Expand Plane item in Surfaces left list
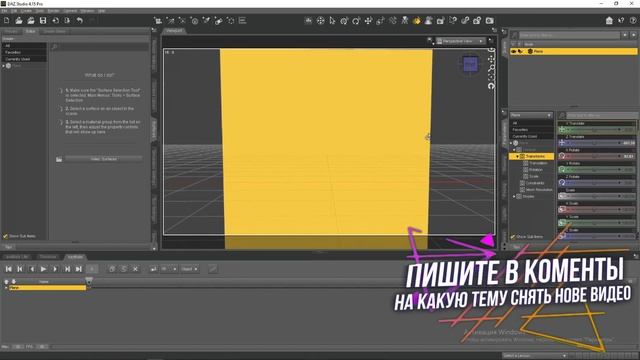The width and height of the screenshot is (640, 360). click(4, 66)
